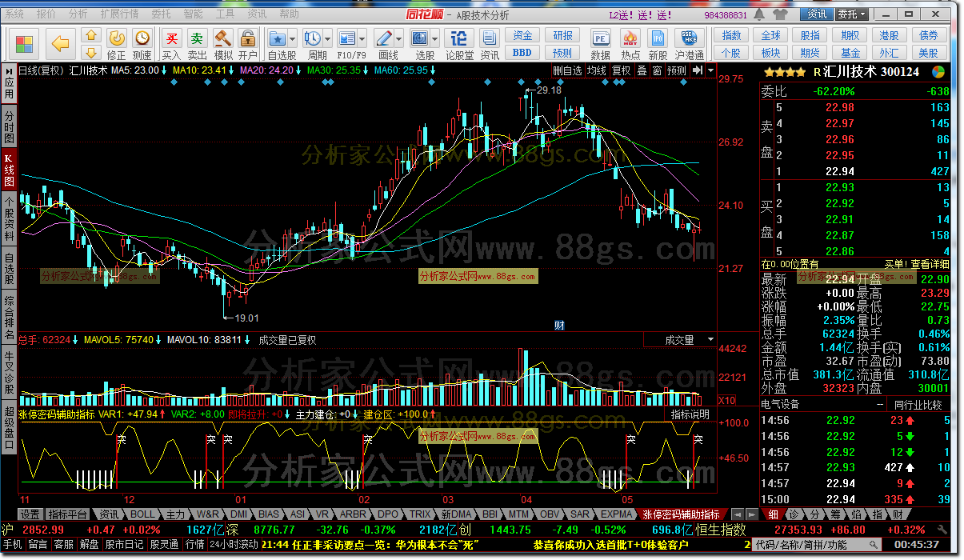964x560 pixels.
Task: Click the 买入 (buy) toolbar icon
Action: pos(172,38)
